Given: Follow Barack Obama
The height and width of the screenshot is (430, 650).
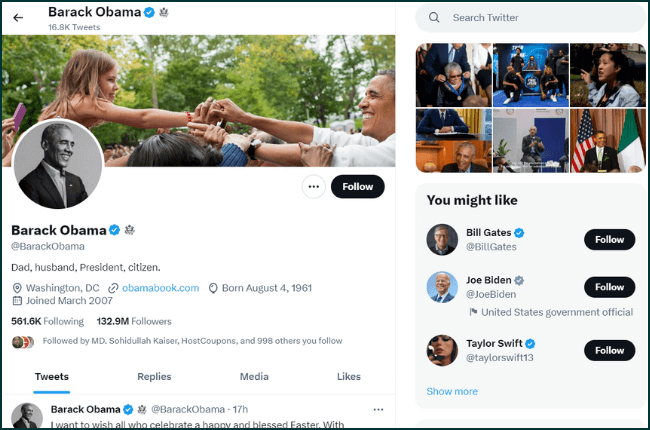Looking at the screenshot, I should (x=357, y=186).
